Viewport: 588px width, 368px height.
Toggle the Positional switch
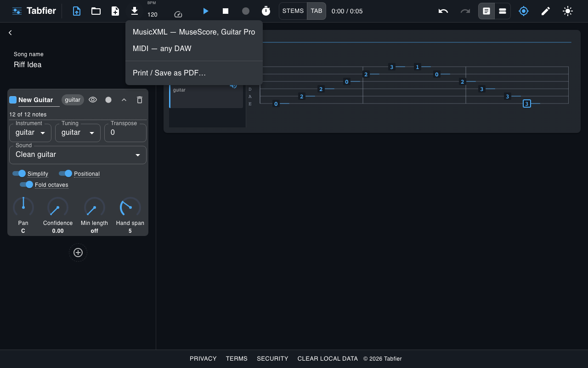[66, 173]
